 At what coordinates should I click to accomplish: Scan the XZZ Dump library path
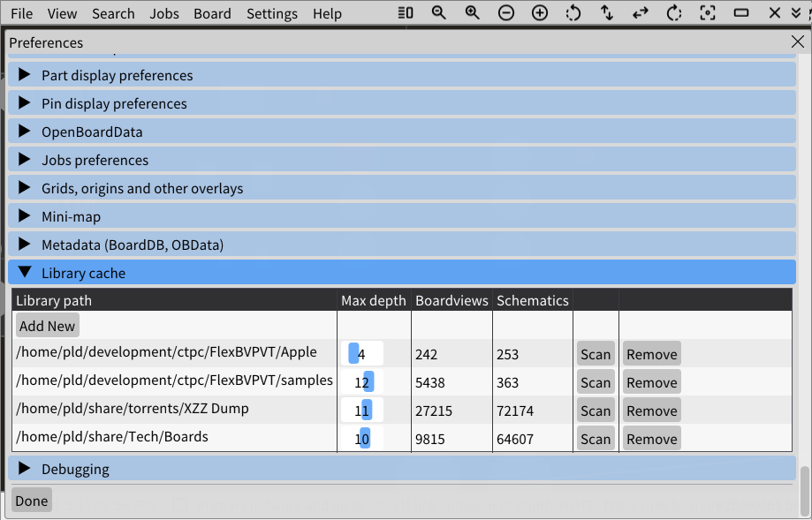click(596, 410)
